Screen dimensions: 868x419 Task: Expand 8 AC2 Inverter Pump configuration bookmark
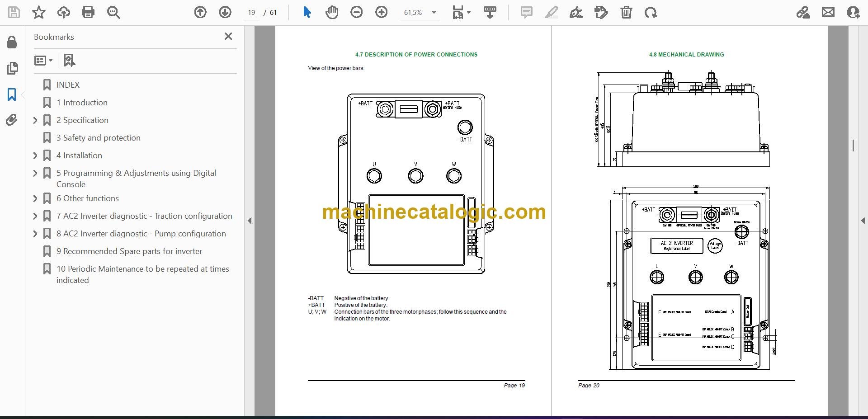tap(35, 234)
